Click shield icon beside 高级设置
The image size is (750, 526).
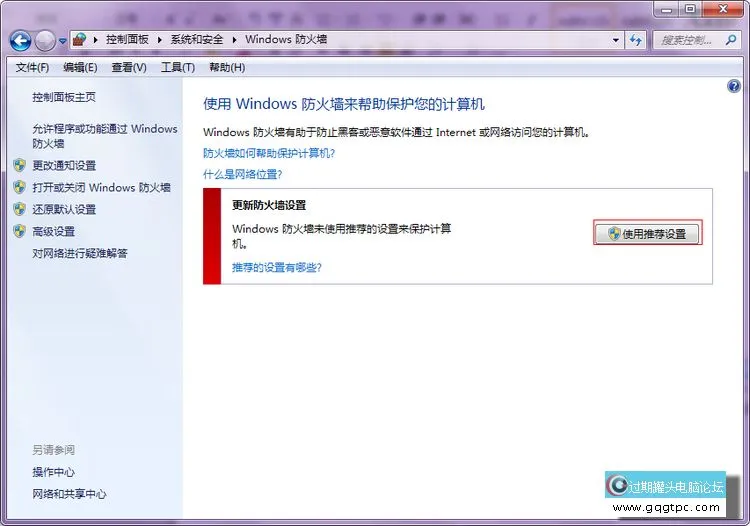click(x=20, y=231)
